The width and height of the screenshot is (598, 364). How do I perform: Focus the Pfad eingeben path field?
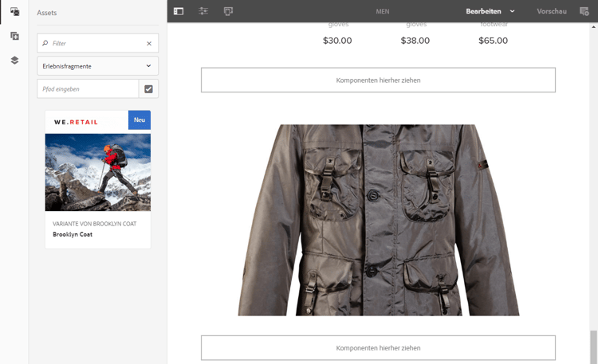pyautogui.click(x=88, y=88)
